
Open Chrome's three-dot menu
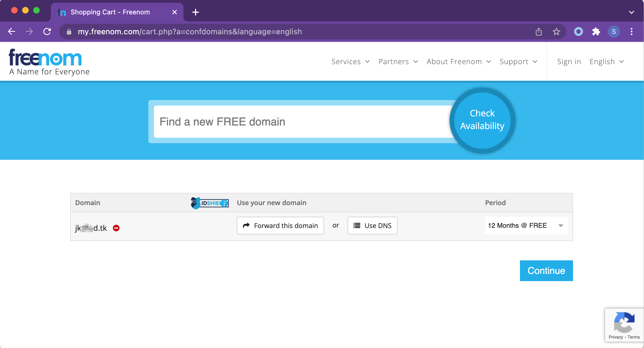click(631, 32)
